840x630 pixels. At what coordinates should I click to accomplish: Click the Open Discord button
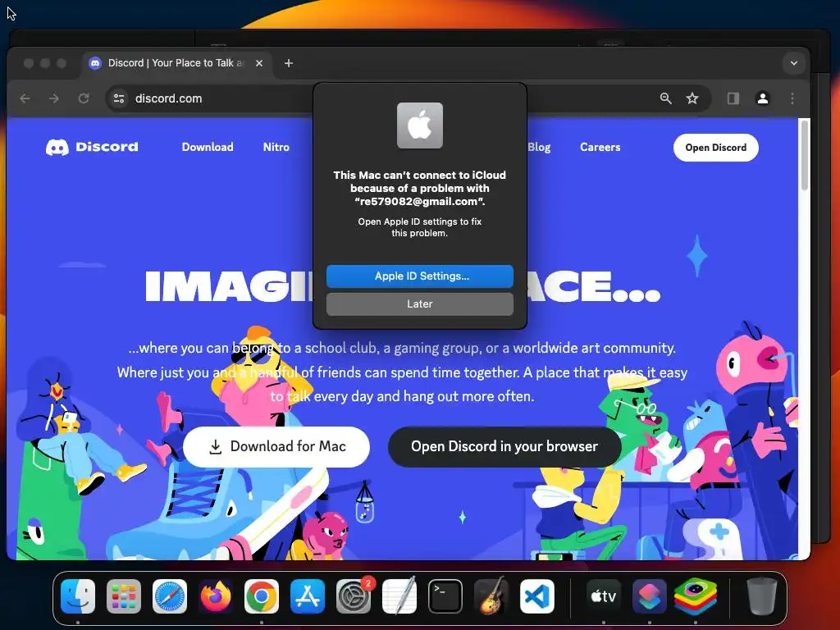click(x=715, y=148)
